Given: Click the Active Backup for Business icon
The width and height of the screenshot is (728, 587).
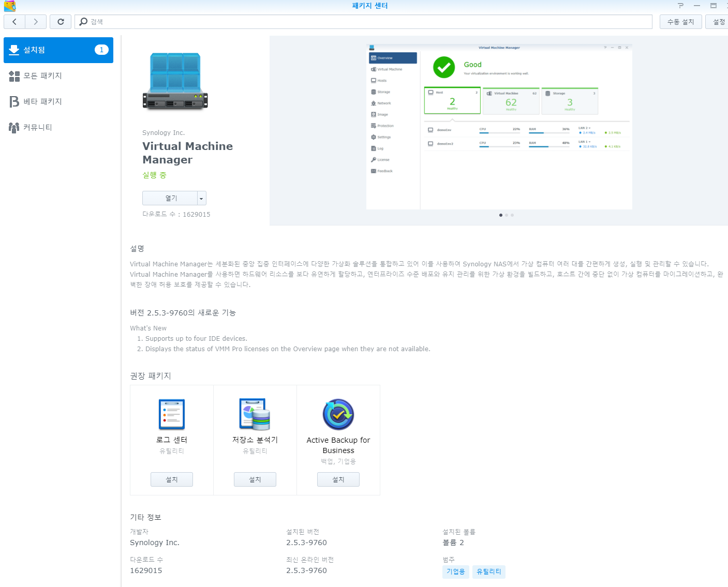Looking at the screenshot, I should coord(338,414).
